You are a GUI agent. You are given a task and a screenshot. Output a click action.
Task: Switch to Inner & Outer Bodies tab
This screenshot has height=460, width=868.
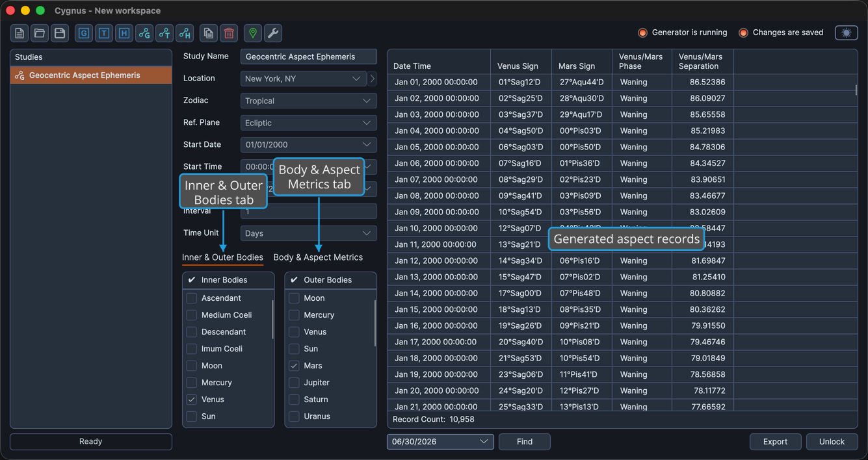pos(222,257)
